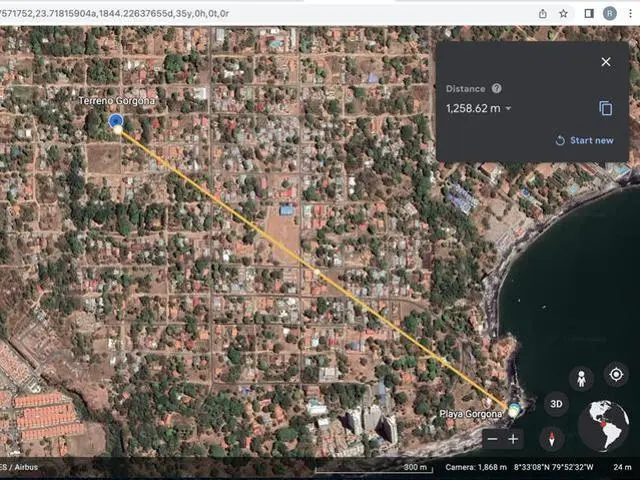The image size is (640, 480).
Task: Click Start new measurement
Action: point(585,140)
